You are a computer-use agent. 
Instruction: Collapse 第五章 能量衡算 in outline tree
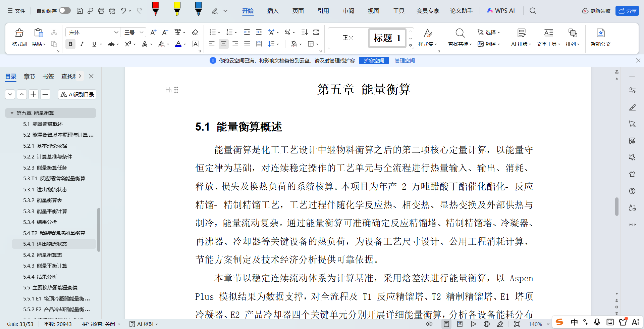12,113
